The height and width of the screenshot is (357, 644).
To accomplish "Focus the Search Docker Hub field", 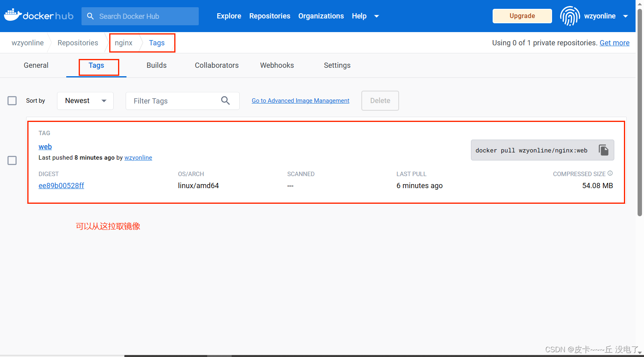I will [x=140, y=16].
